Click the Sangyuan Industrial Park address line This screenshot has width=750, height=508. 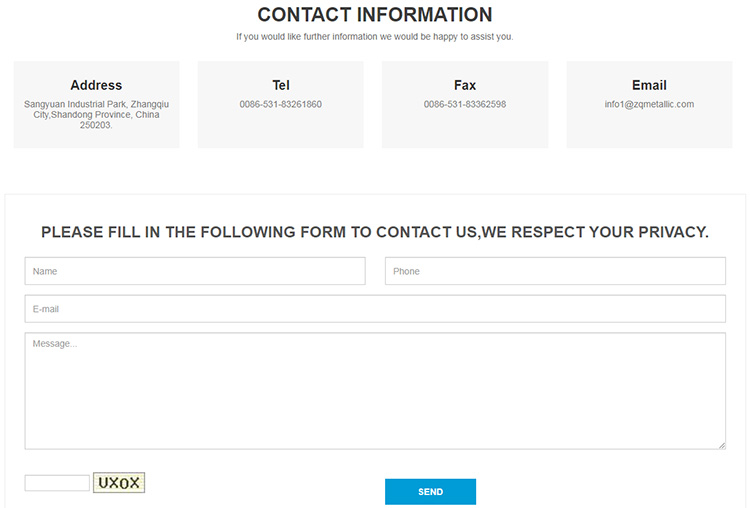click(96, 104)
